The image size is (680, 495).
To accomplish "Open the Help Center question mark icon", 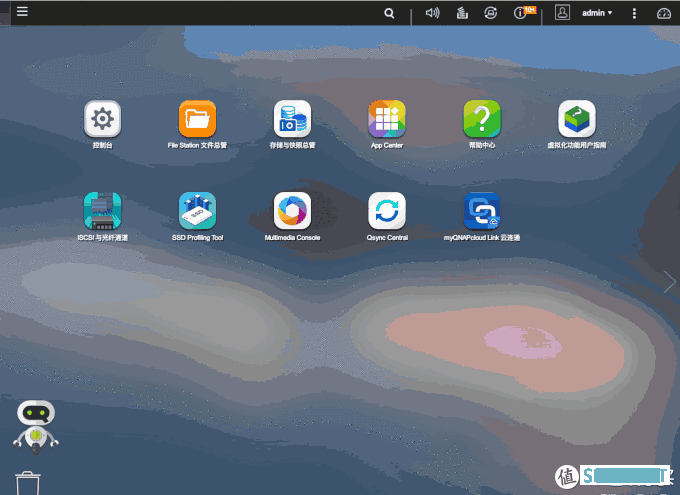I will click(x=482, y=119).
